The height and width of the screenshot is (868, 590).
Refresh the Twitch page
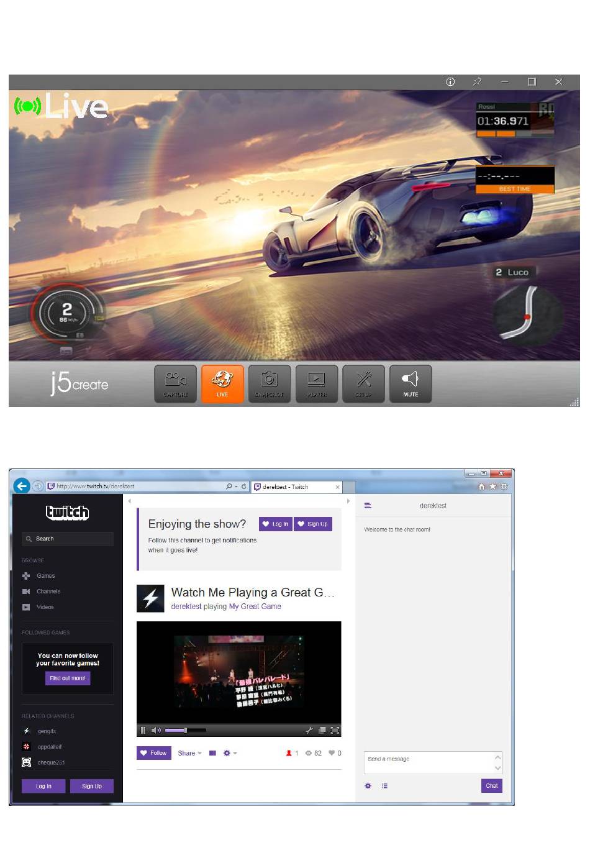[x=244, y=487]
